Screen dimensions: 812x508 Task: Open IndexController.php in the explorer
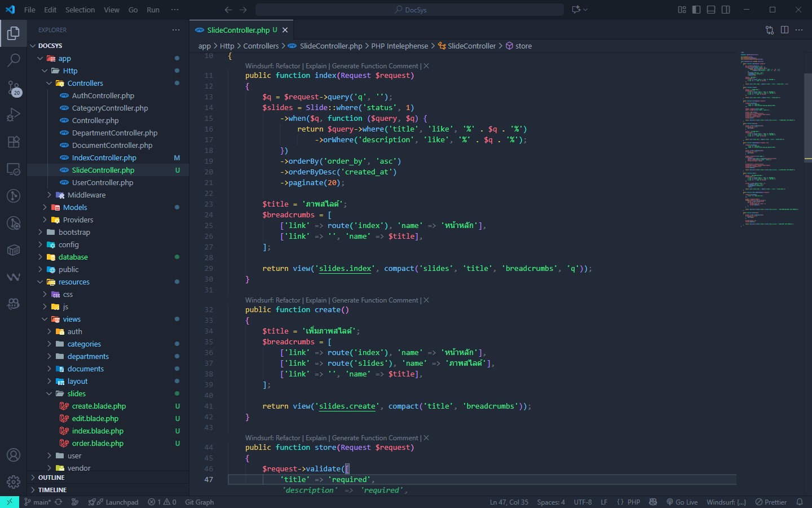point(104,157)
